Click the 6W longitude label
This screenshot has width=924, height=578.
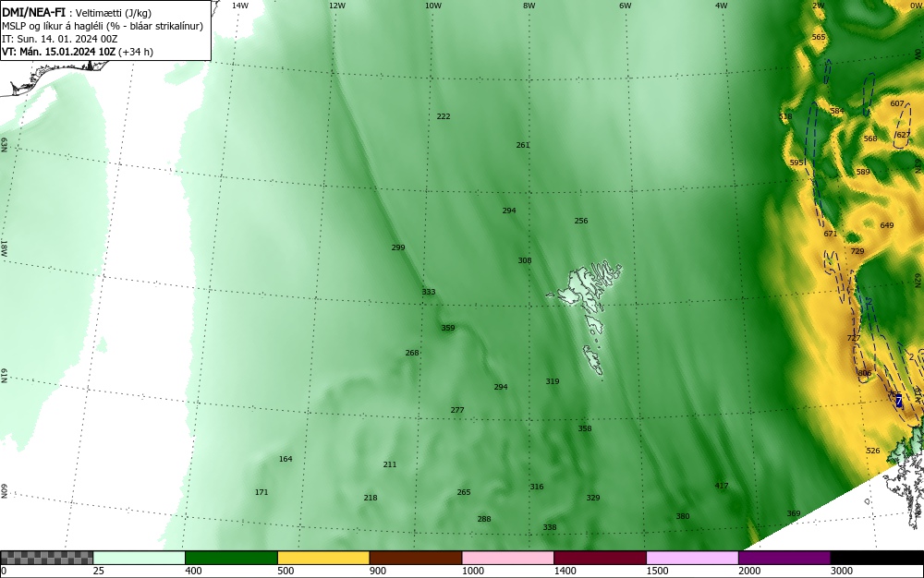(x=626, y=6)
